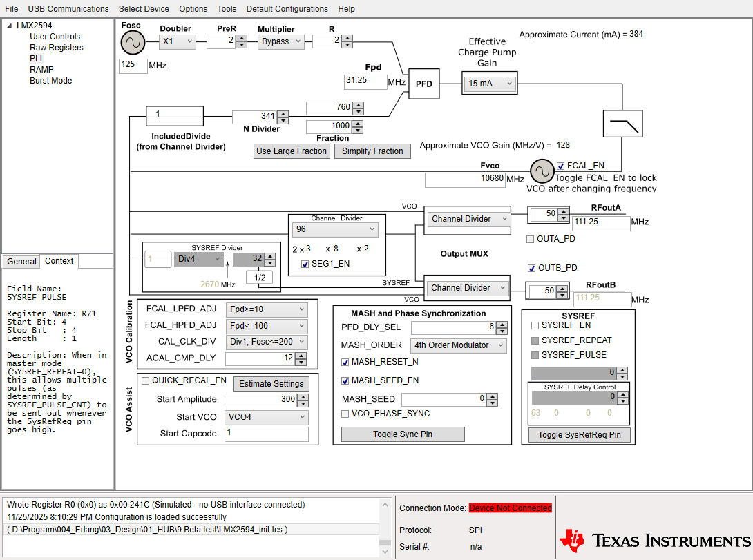Open the Options menu
This screenshot has height=560, width=753.
(193, 9)
